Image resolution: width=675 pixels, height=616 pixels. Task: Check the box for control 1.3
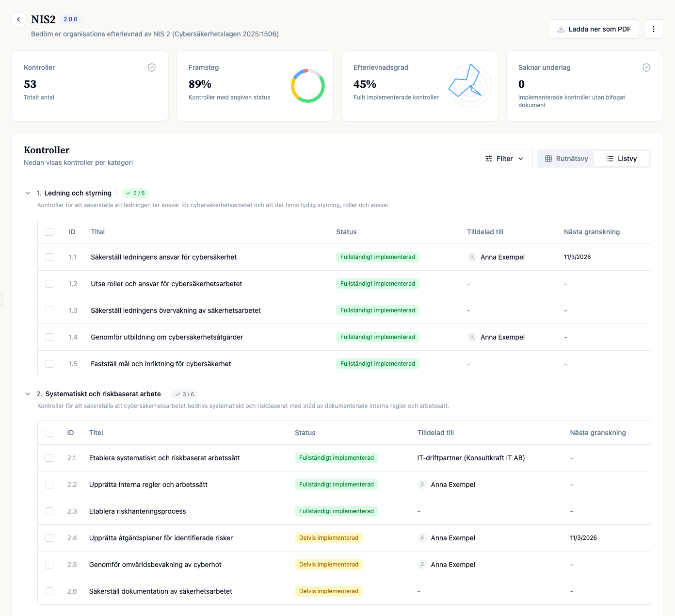pos(49,310)
